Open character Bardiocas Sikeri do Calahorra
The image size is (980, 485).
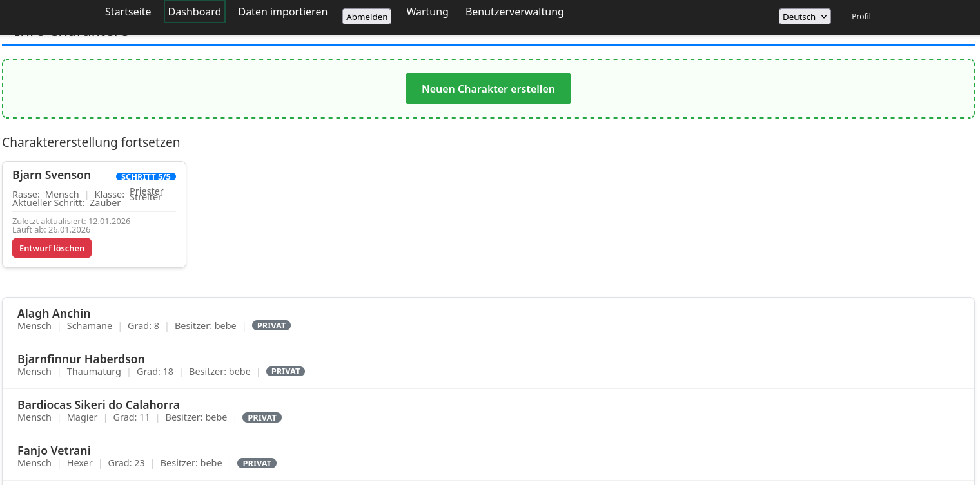click(x=99, y=405)
